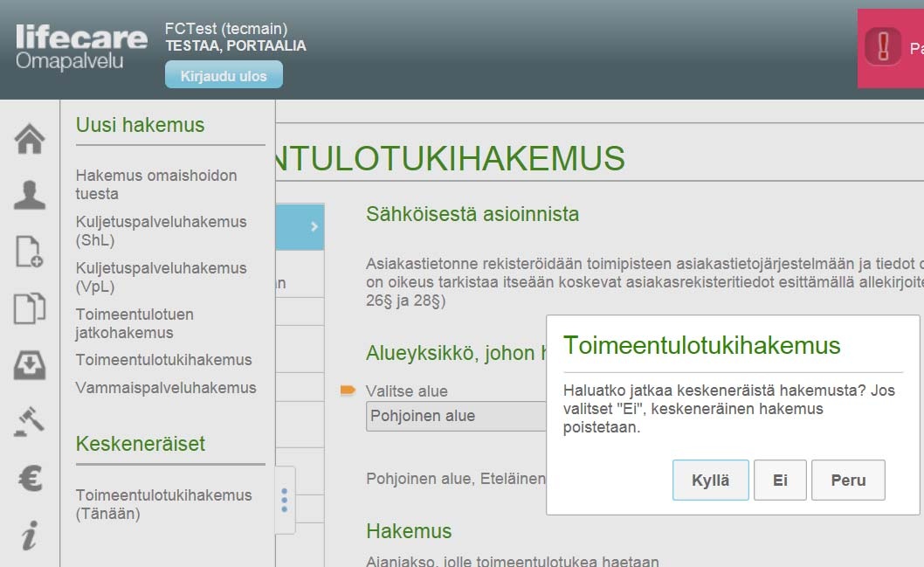This screenshot has width=924, height=567.
Task: Open unfinished Toimeentulotukihakemus (Tänään)
Action: click(164, 504)
